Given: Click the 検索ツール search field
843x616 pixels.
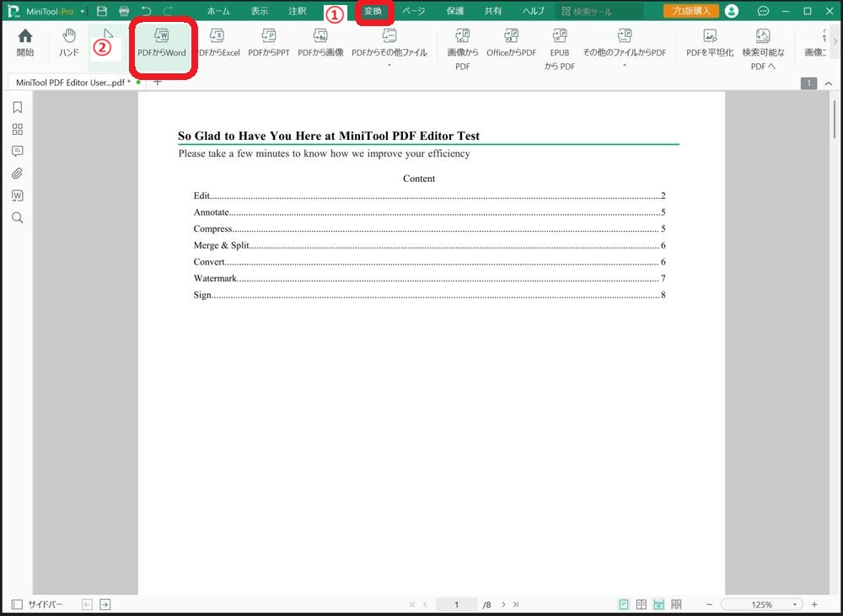Looking at the screenshot, I should click(599, 11).
